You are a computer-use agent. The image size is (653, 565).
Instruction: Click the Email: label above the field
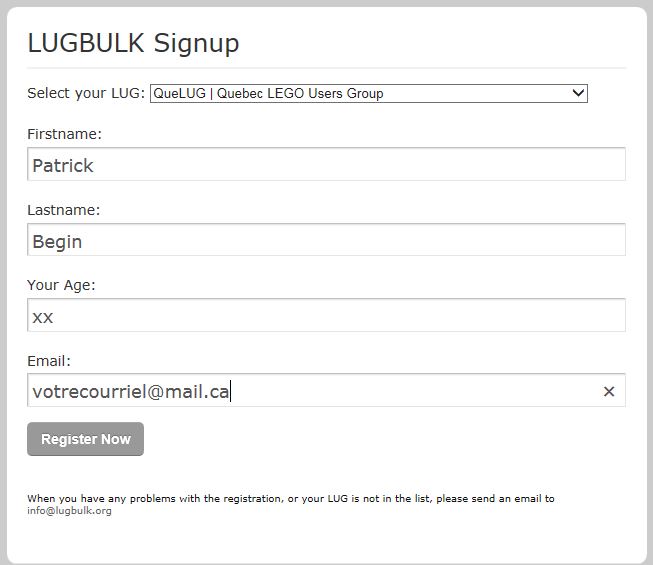49,361
